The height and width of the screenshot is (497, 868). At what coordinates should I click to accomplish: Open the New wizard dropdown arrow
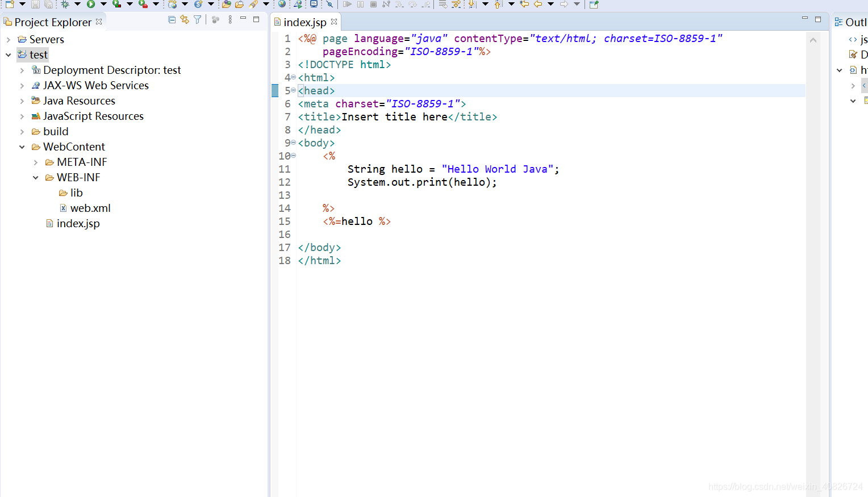pyautogui.click(x=22, y=4)
